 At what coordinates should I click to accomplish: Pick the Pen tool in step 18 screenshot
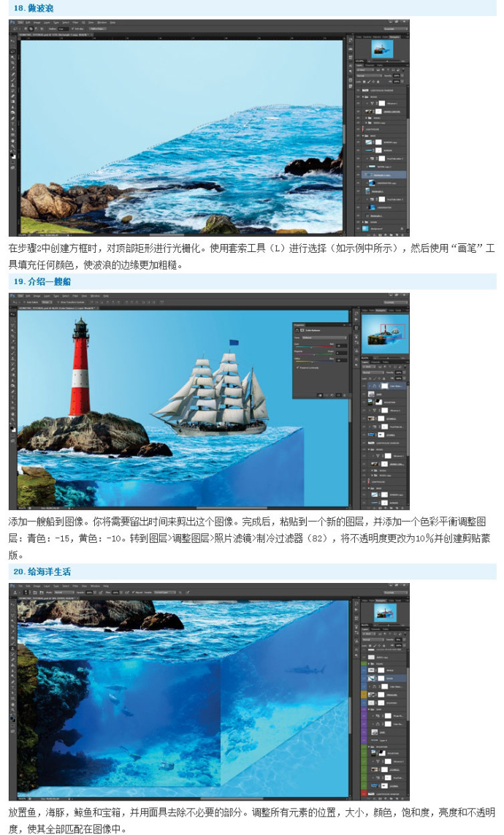pyautogui.click(x=12, y=118)
